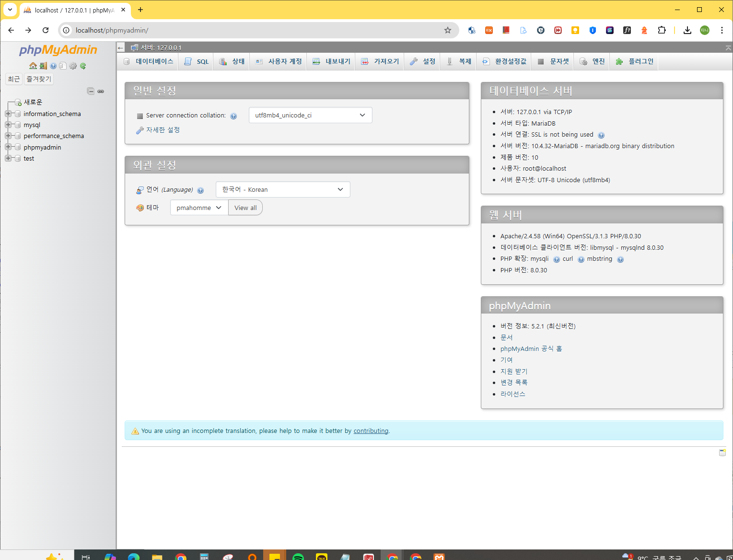
Task: Open phpMyAdmin documentation help icon in sidebar
Action: coord(53,66)
